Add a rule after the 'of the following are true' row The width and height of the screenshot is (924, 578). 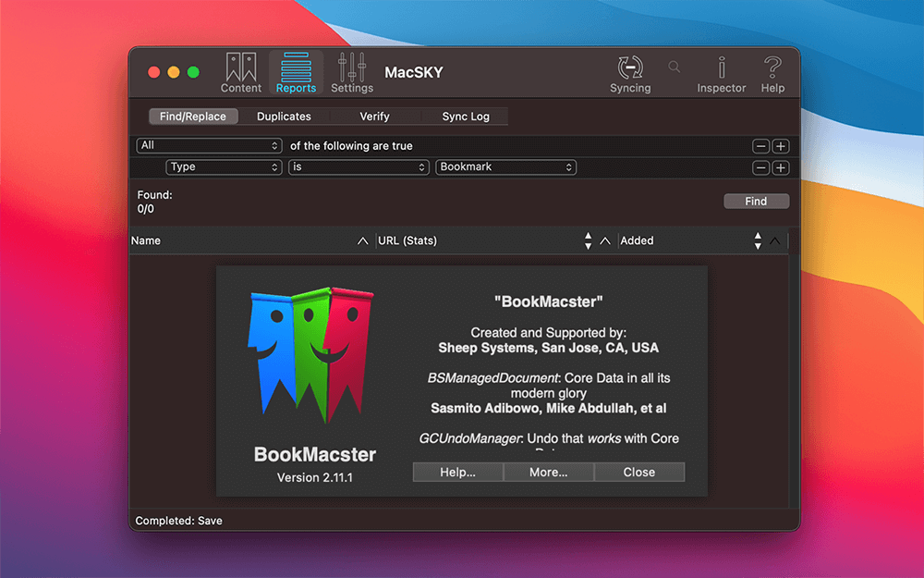click(x=781, y=146)
